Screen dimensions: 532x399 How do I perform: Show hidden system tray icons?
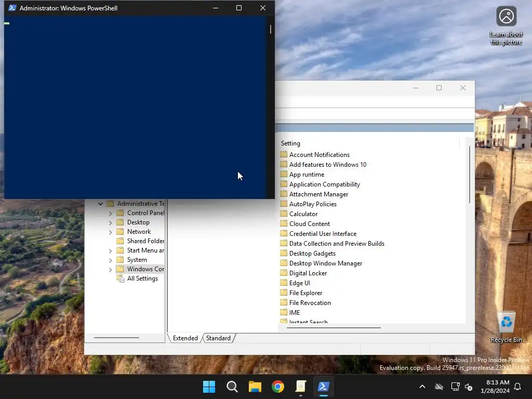pos(422,387)
